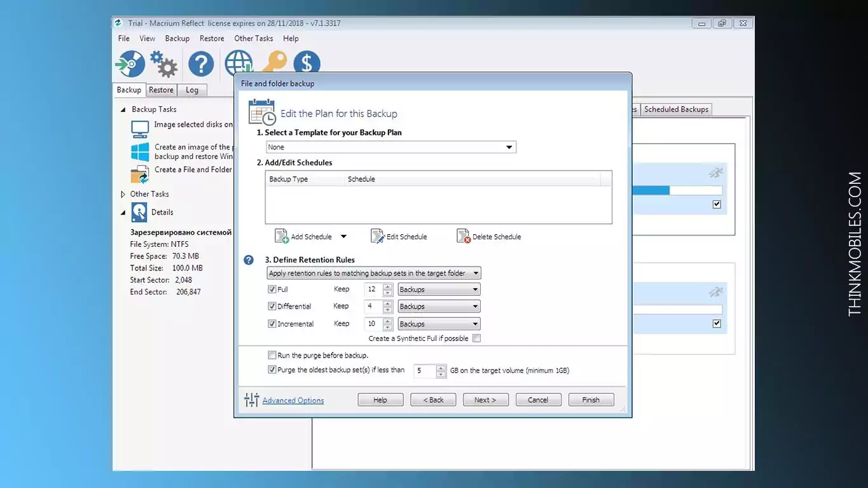Open help for Define Retention Rules
Screen dimensions: 868x488
(x=249, y=260)
